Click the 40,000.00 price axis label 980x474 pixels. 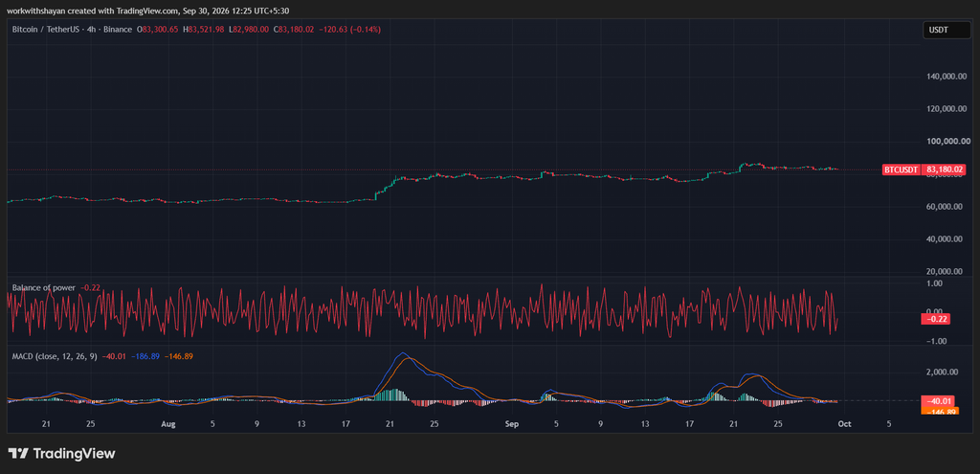(944, 238)
